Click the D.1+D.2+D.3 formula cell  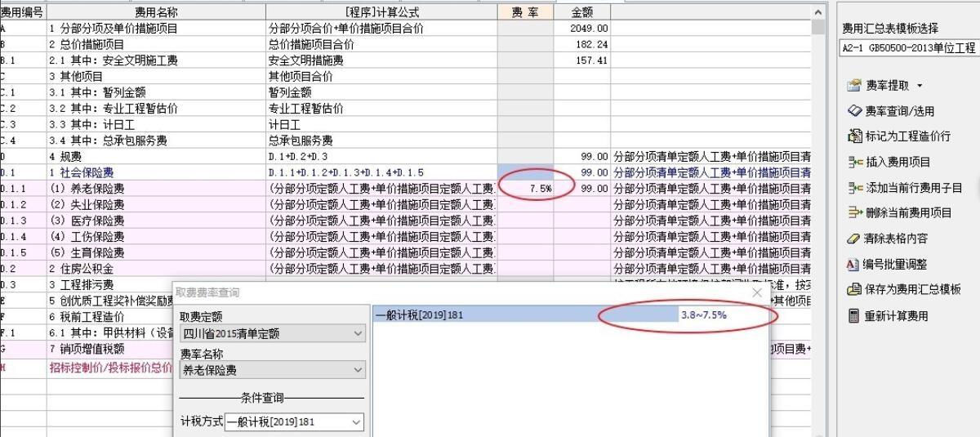pos(381,156)
